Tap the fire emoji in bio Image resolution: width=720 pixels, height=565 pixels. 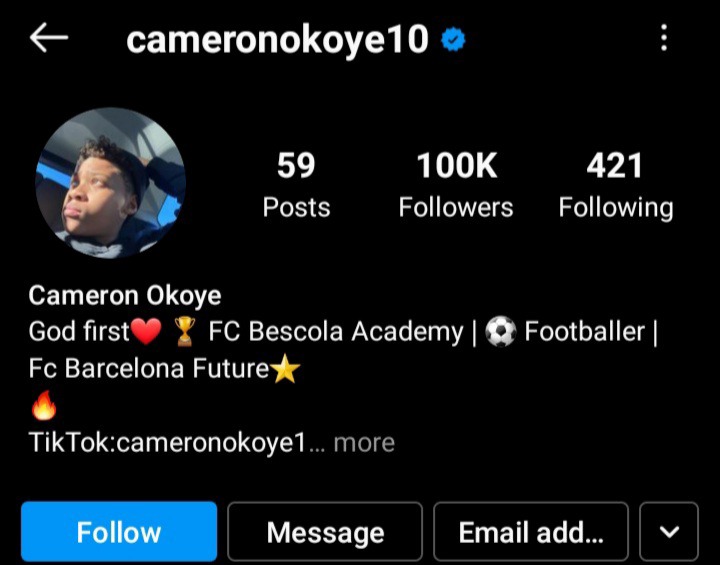[x=44, y=405]
